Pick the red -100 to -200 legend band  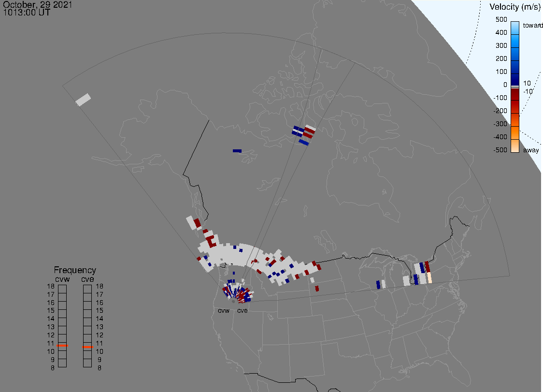pyautogui.click(x=515, y=106)
